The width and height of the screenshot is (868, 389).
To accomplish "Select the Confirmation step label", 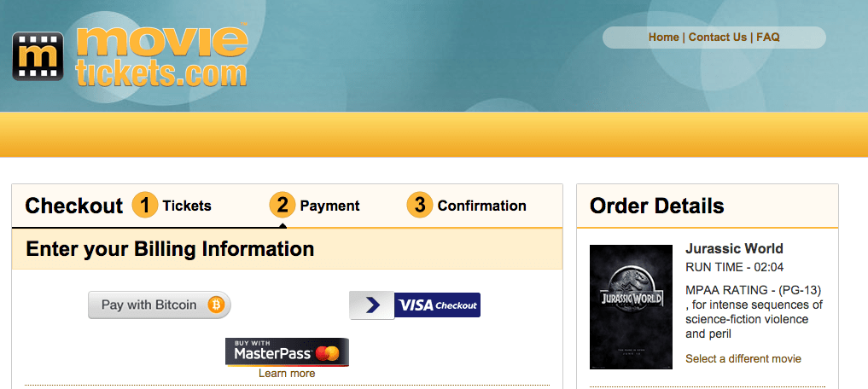I will [x=481, y=206].
